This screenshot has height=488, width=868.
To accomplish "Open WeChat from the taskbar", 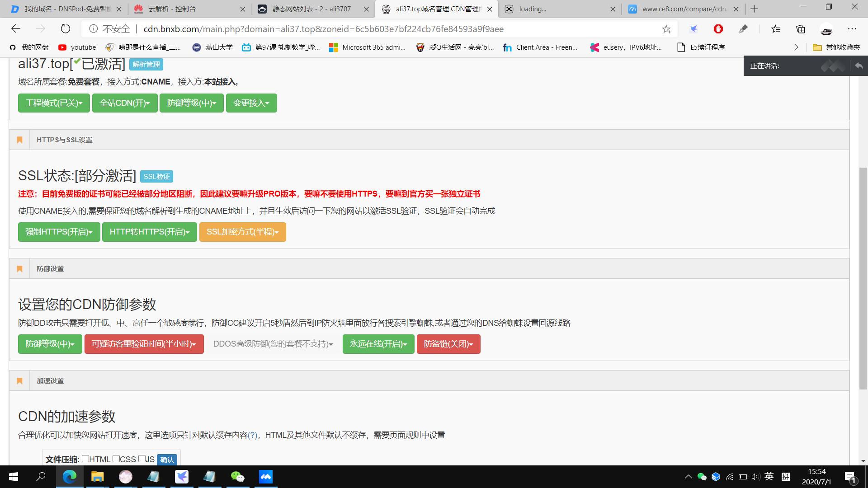I will 237,477.
